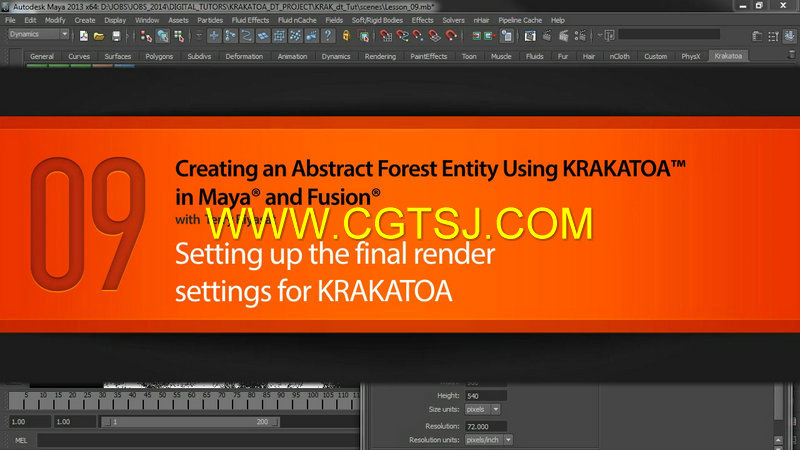Open the Fluid Effects menu

point(250,20)
